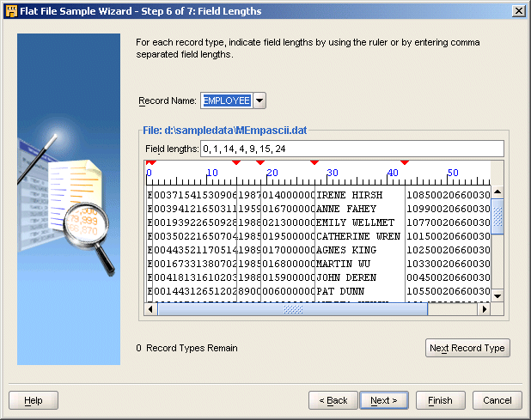Click the IRENE HIRSH record text

tap(349, 195)
